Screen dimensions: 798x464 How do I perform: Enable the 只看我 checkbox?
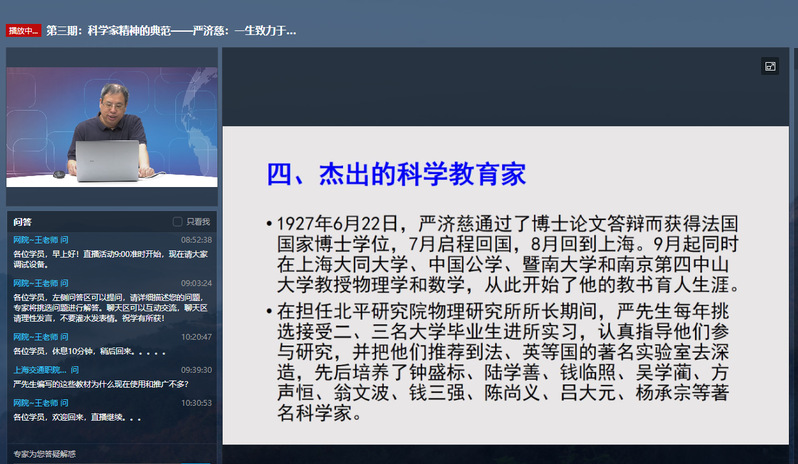click(x=178, y=222)
